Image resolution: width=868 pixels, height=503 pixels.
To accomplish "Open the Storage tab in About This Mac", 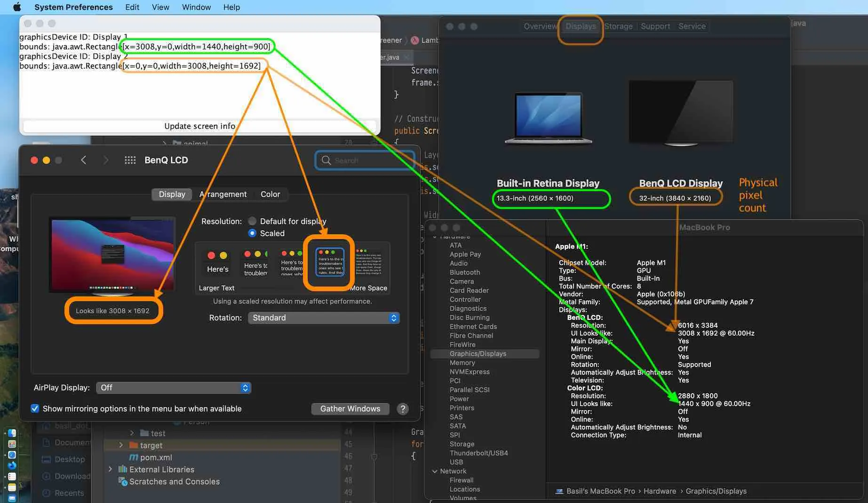I will tap(618, 26).
